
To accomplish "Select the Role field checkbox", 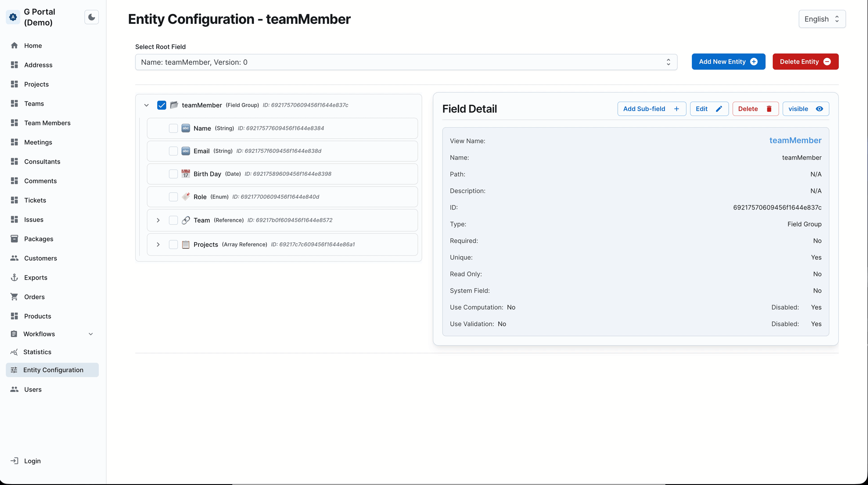I will click(x=173, y=196).
